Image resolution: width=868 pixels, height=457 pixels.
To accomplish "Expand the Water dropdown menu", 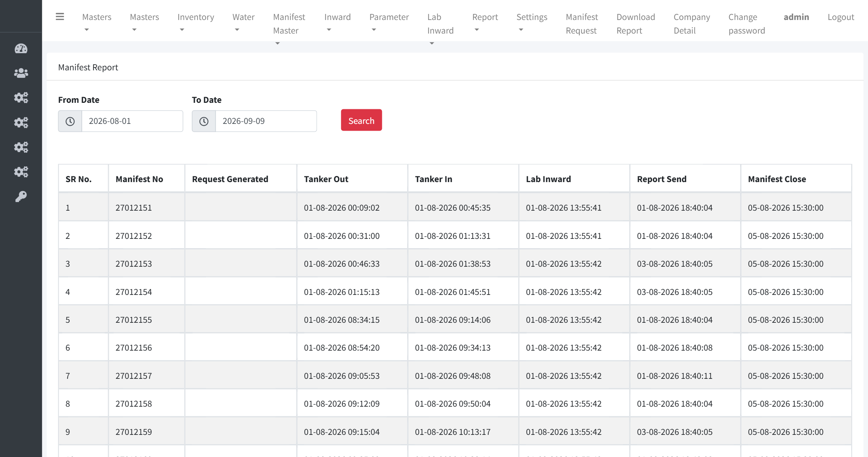I will click(x=243, y=23).
